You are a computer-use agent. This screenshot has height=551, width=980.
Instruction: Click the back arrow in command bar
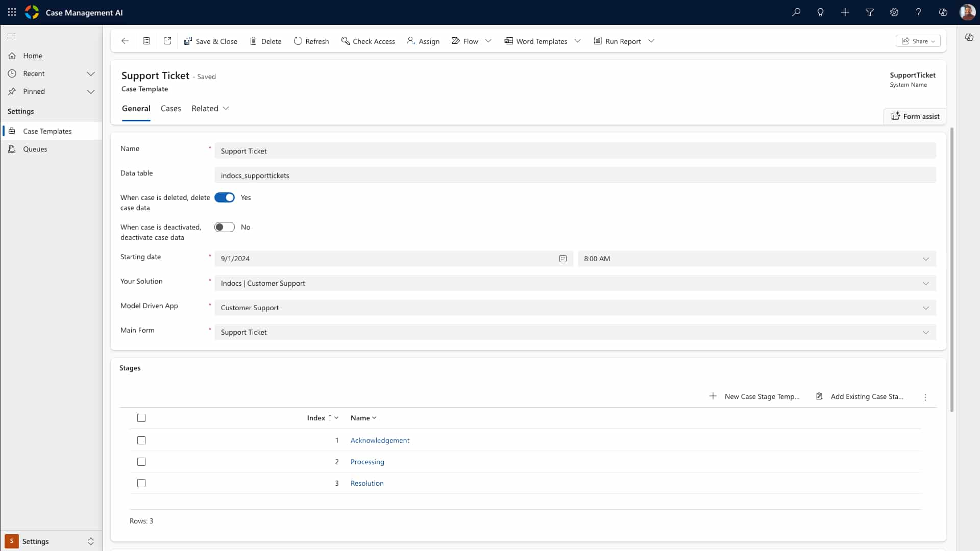pos(125,41)
